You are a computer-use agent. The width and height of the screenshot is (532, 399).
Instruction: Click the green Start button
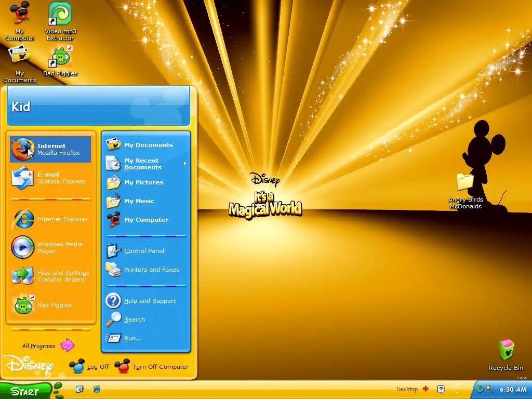coord(26,392)
